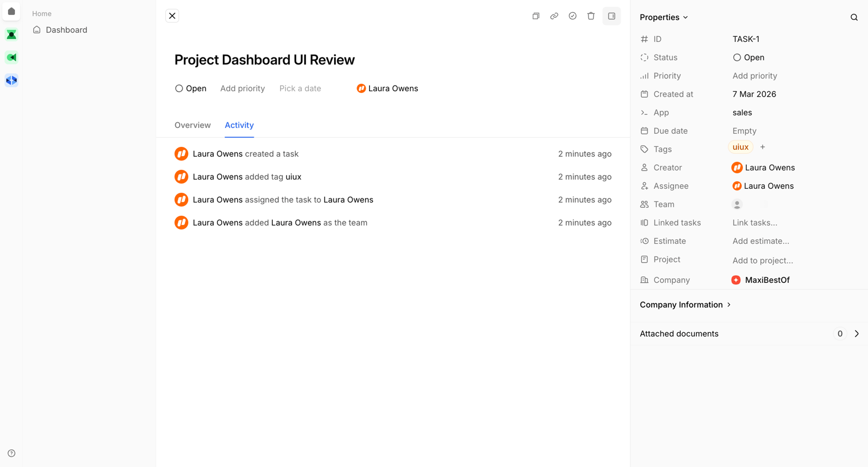Copy task link with chain icon
868x467 pixels.
click(554, 16)
